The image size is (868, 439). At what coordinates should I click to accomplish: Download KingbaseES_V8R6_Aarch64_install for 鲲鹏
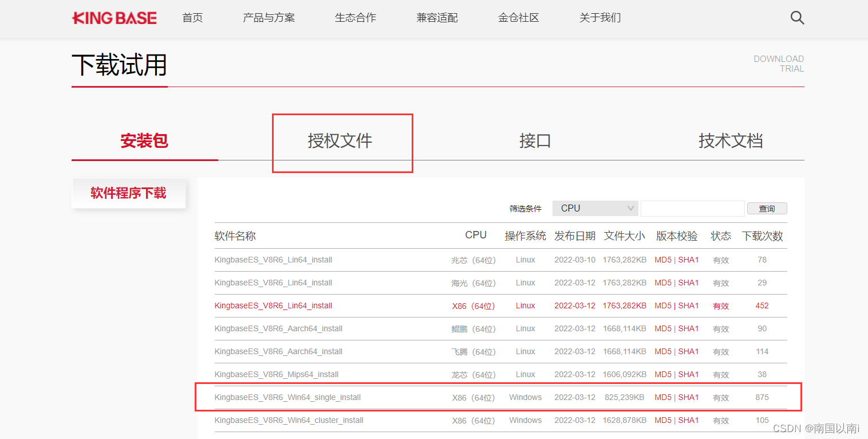(278, 328)
